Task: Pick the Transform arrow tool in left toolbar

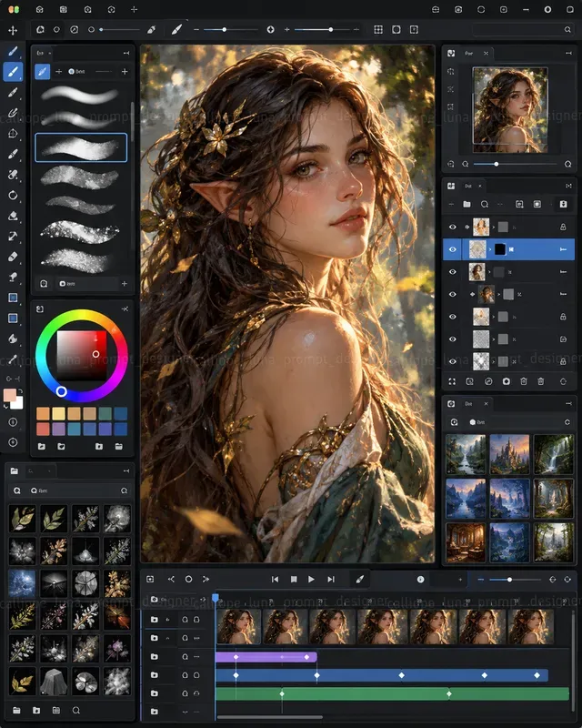Action: tap(13, 236)
